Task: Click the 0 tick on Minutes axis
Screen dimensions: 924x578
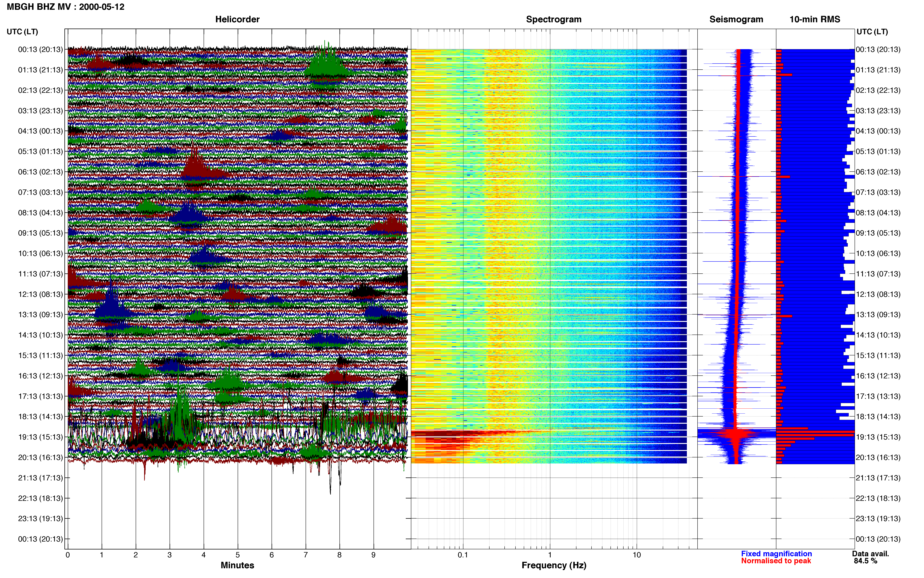Action: coord(68,555)
